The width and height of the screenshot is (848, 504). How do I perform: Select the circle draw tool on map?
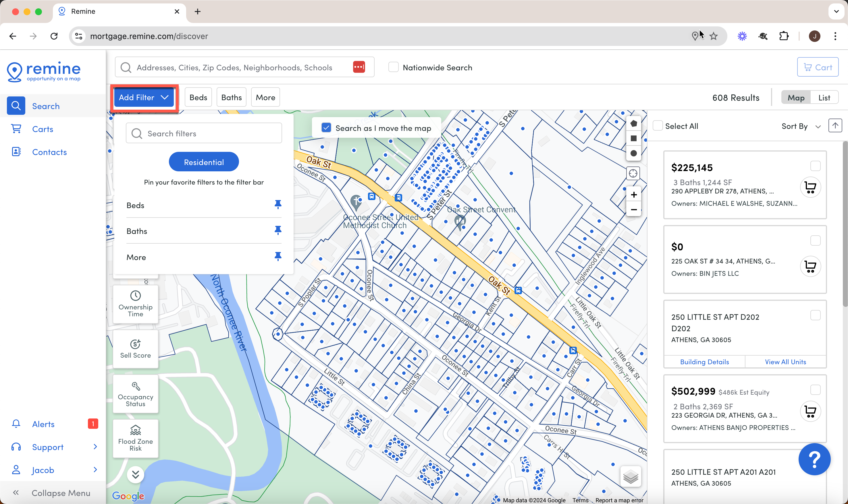[633, 153]
